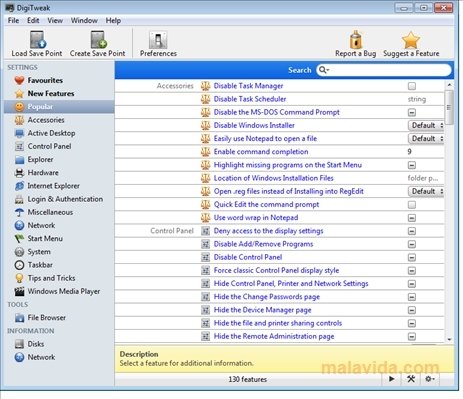This screenshot has width=463, height=399.
Task: Open the File menu
Action: [13, 21]
